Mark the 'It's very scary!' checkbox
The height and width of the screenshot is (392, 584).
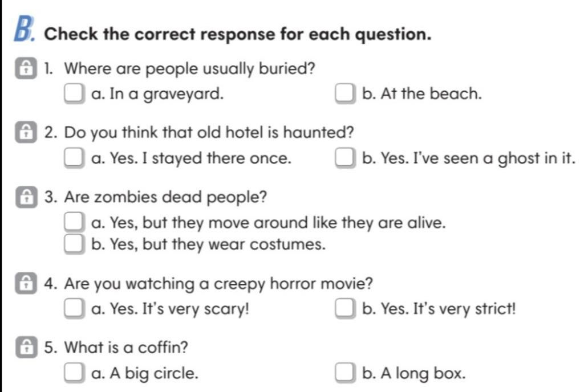click(x=74, y=308)
